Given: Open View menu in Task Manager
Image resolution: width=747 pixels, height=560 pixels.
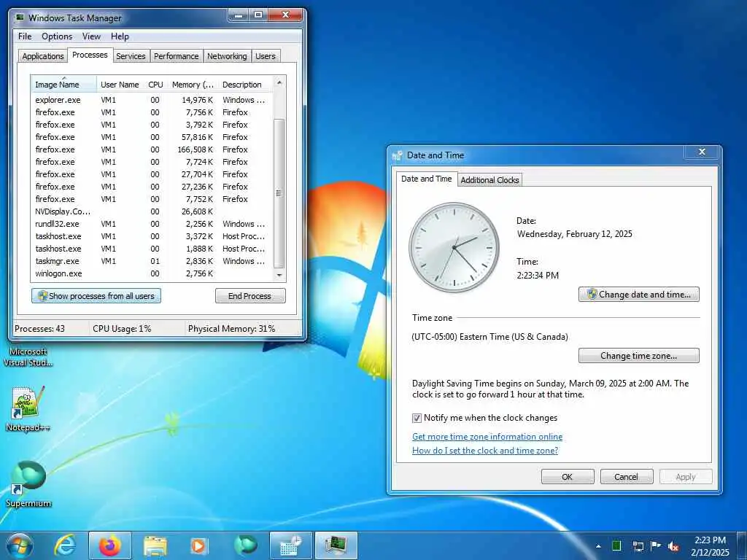Looking at the screenshot, I should point(91,36).
